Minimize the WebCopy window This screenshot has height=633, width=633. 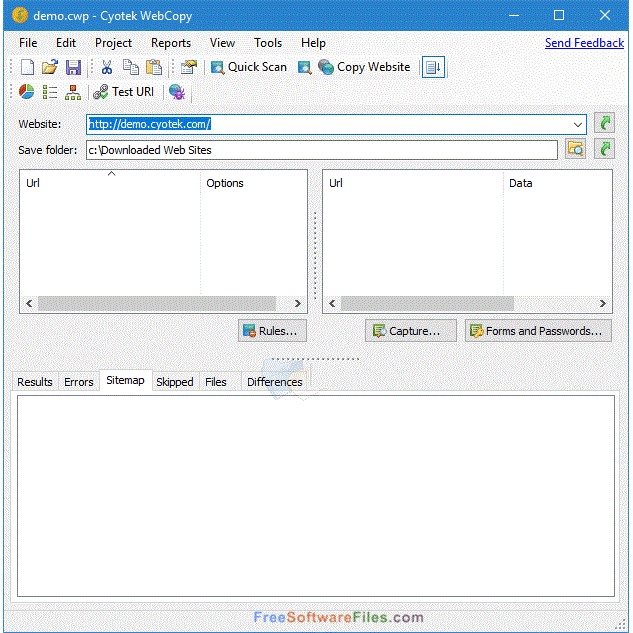point(514,15)
